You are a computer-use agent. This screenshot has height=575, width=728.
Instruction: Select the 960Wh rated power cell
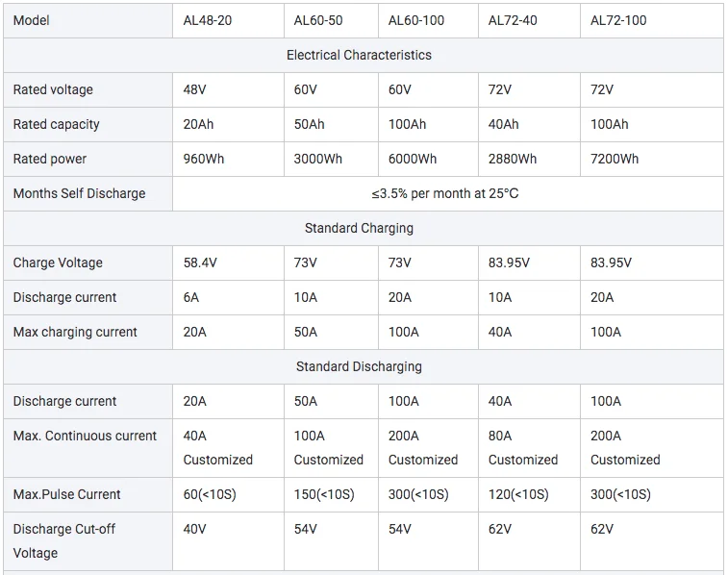204,159
